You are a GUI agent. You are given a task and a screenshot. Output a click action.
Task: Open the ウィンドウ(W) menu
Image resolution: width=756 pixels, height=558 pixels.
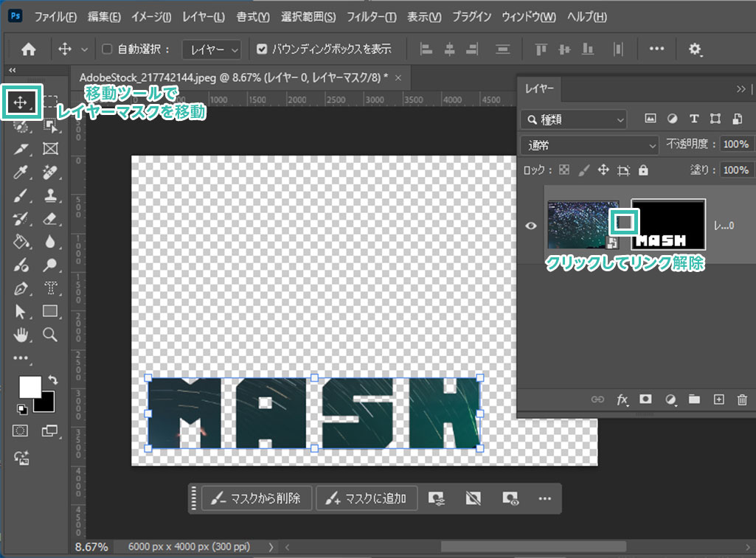[528, 17]
